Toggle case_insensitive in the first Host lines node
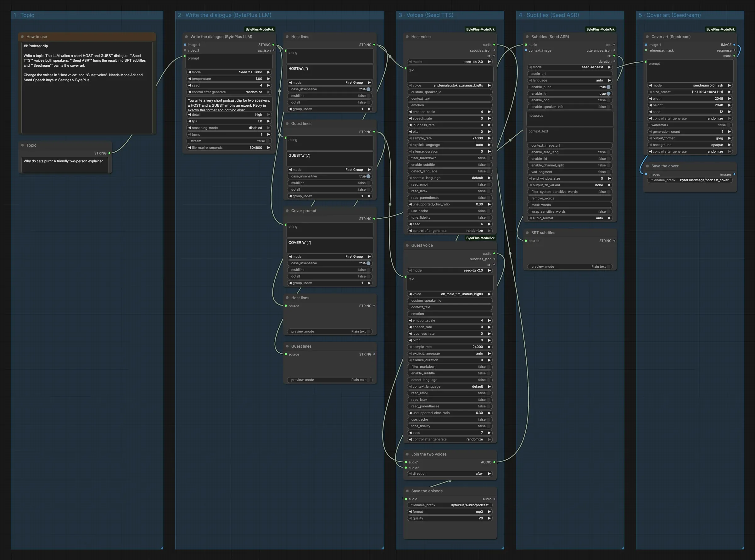The height and width of the screenshot is (560, 755). [330, 89]
